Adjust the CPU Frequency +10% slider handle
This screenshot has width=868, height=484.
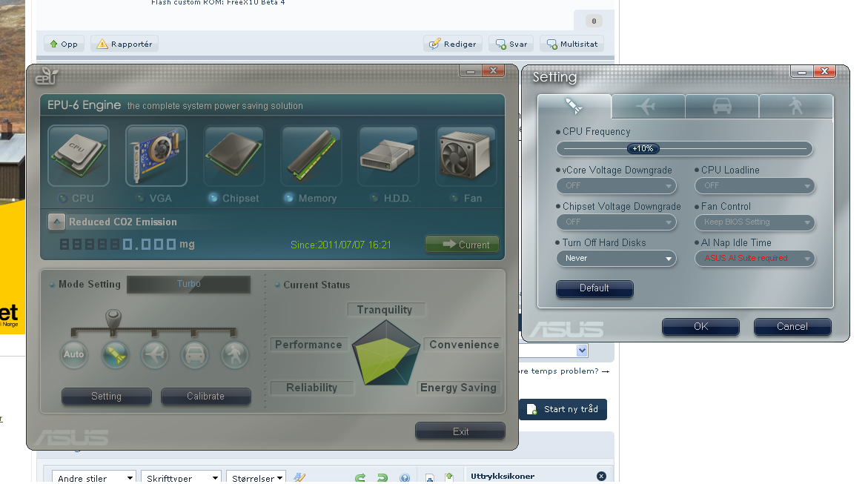pyautogui.click(x=643, y=148)
